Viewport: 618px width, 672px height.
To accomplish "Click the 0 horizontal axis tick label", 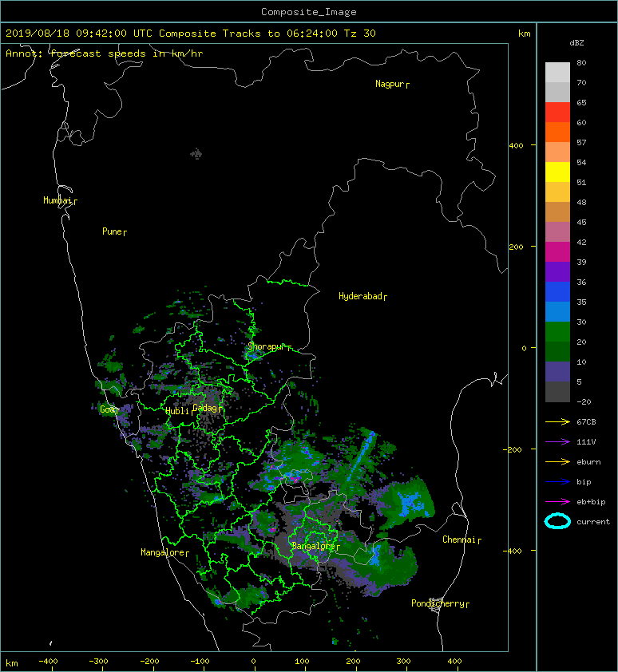I will (253, 662).
